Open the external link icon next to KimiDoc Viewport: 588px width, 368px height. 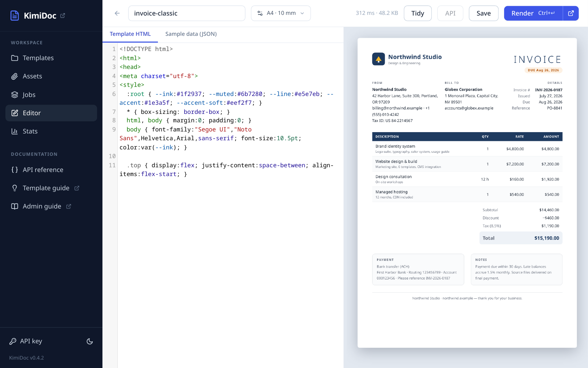[63, 16]
